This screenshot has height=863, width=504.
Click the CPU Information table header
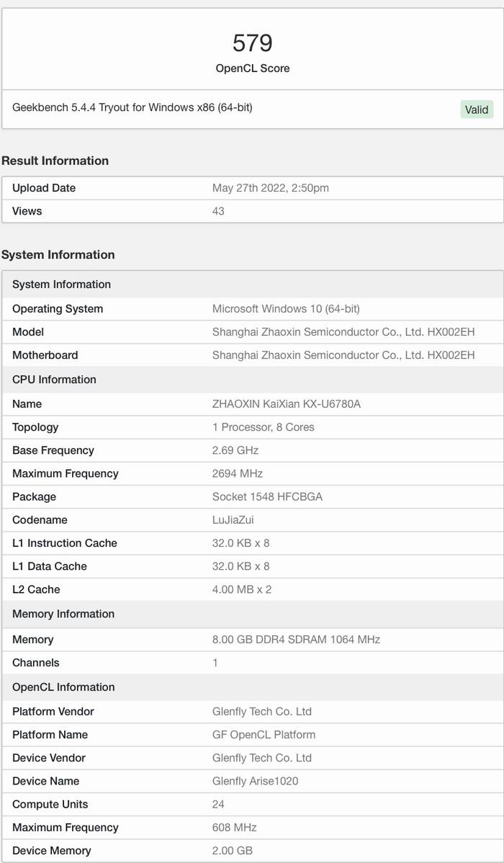[54, 380]
